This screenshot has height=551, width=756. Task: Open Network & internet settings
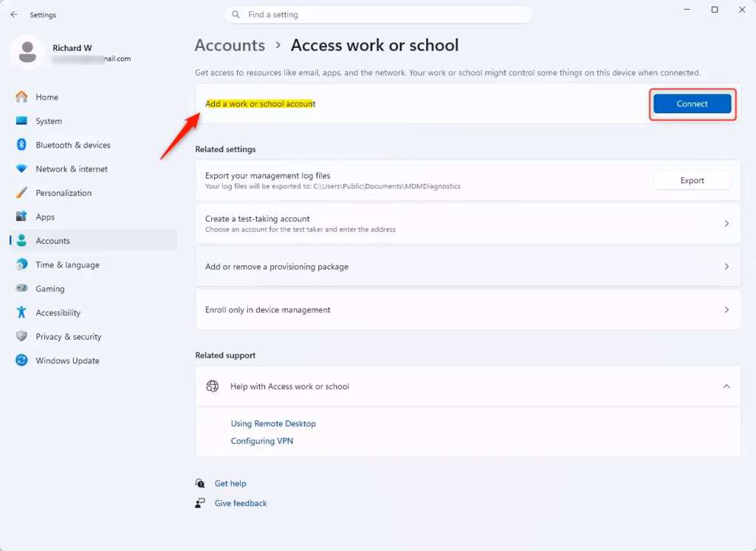pyautogui.click(x=94, y=168)
